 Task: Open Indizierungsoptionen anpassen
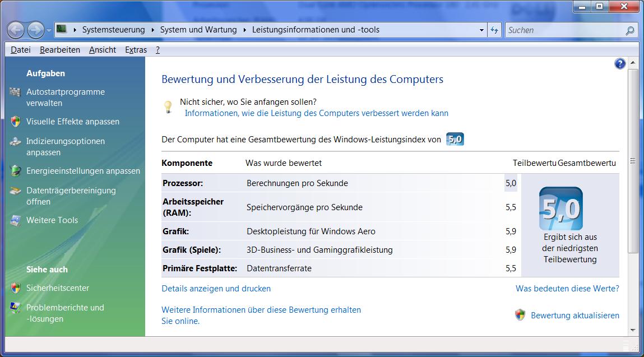coord(66,147)
